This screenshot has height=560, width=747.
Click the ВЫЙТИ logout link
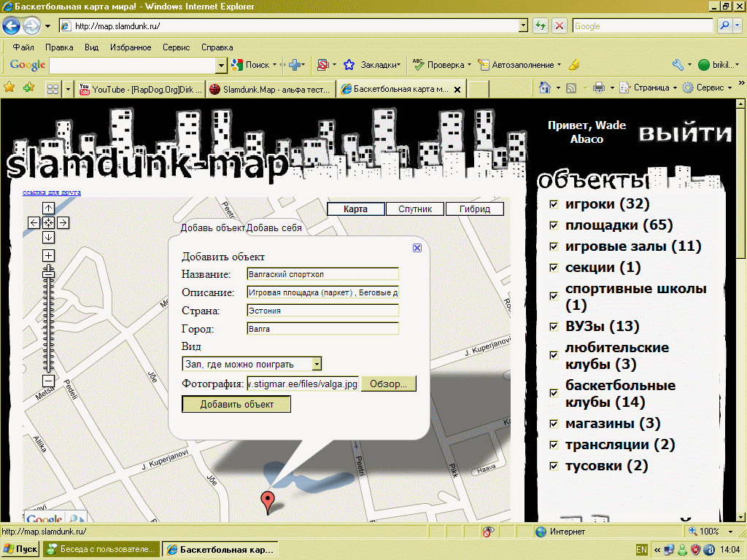tap(685, 134)
